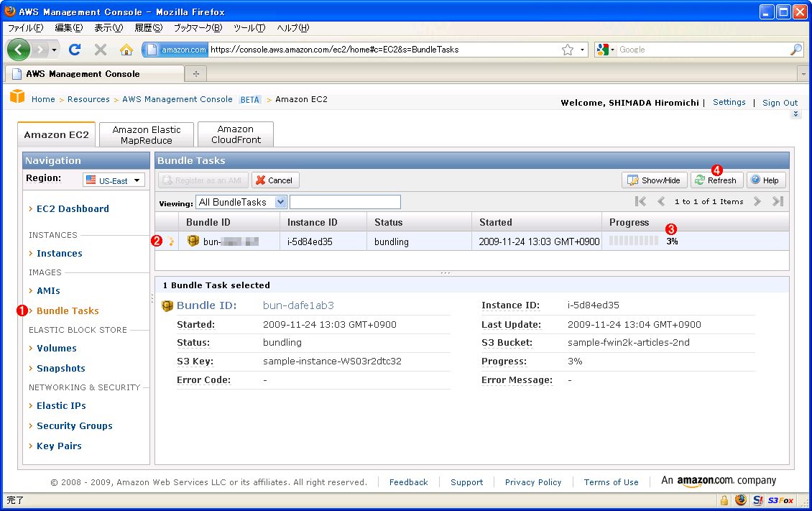Open the back/forward history dropdown arrow
812x511 pixels.
(54, 50)
